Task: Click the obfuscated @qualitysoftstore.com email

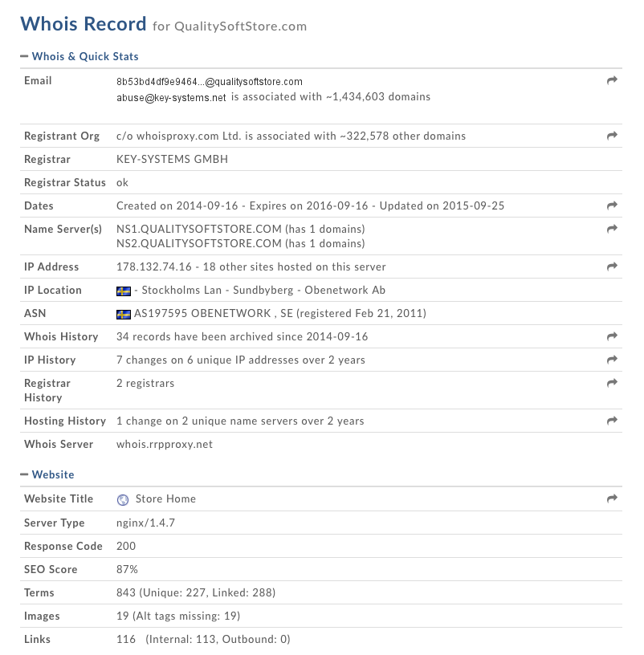Action: tap(209, 81)
